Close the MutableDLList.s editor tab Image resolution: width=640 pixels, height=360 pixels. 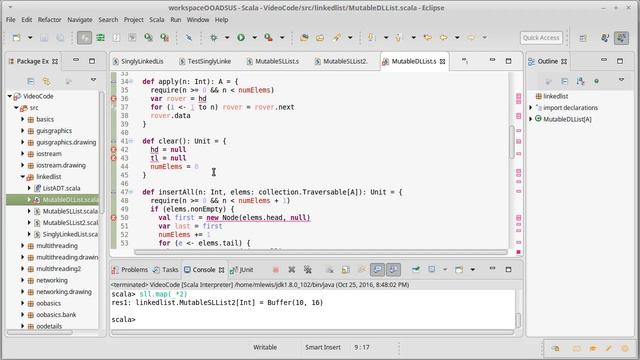[x=442, y=62]
